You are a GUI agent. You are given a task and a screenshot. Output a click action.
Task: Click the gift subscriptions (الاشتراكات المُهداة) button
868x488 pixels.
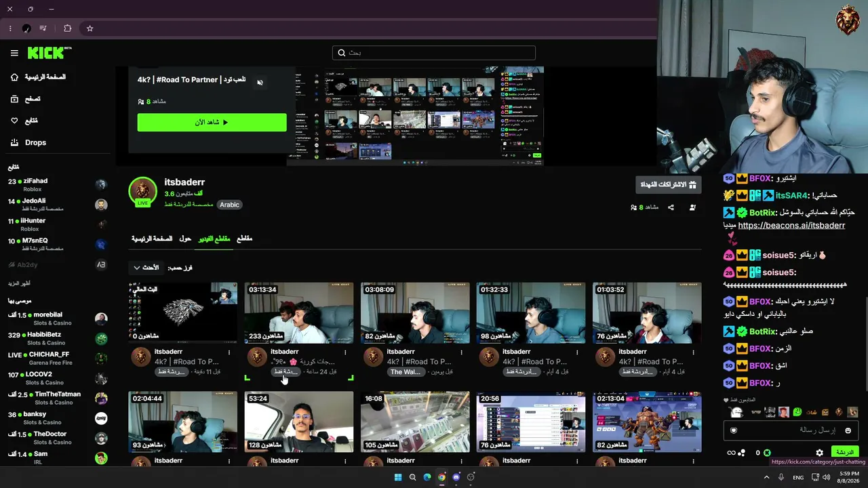(x=669, y=184)
